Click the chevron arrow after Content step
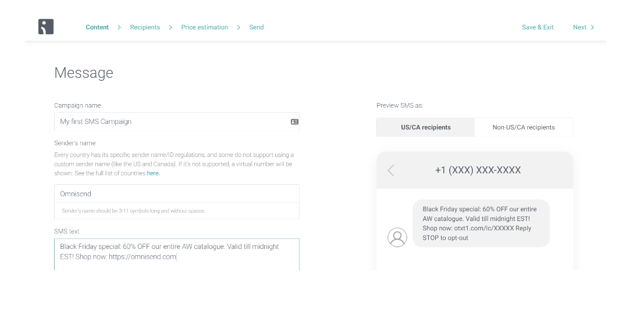The width and height of the screenshot is (644, 310). point(119,27)
